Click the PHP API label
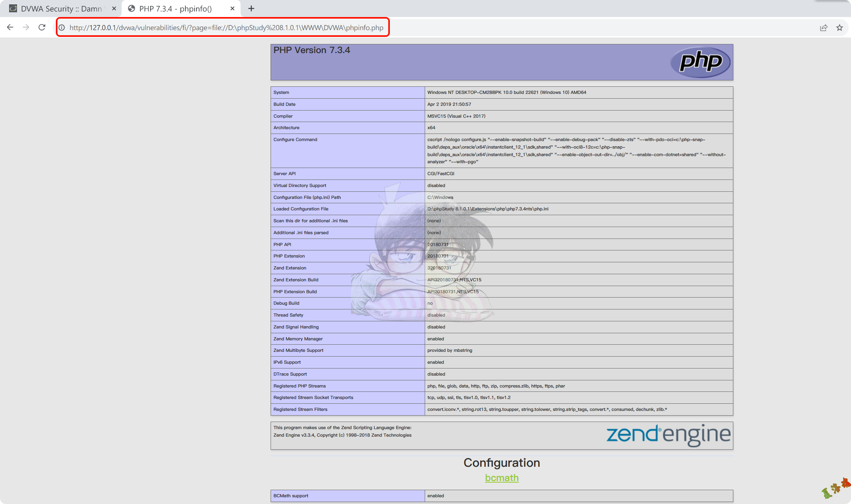Screen dimensions: 851x504 (x=282, y=244)
